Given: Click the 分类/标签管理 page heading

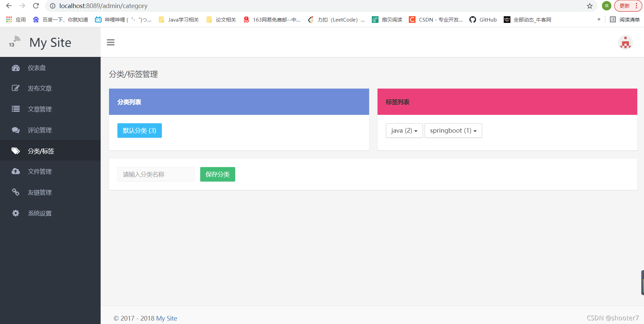Looking at the screenshot, I should coord(133,74).
